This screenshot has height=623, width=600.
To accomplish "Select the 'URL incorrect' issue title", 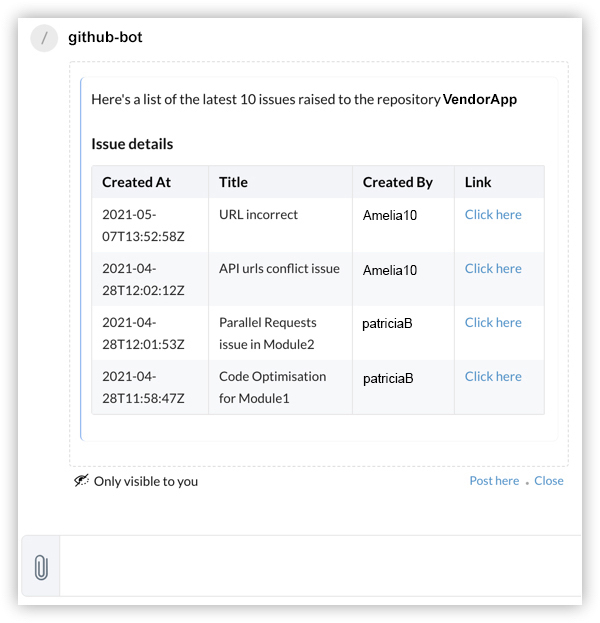I will (x=258, y=214).
